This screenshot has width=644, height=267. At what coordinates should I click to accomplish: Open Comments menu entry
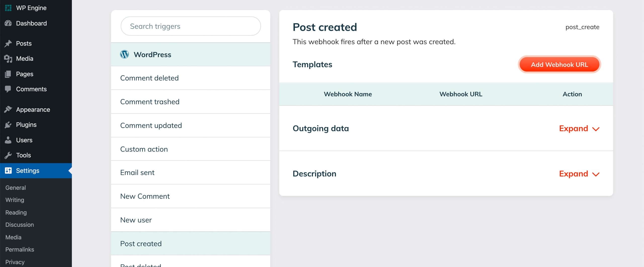click(x=36, y=89)
